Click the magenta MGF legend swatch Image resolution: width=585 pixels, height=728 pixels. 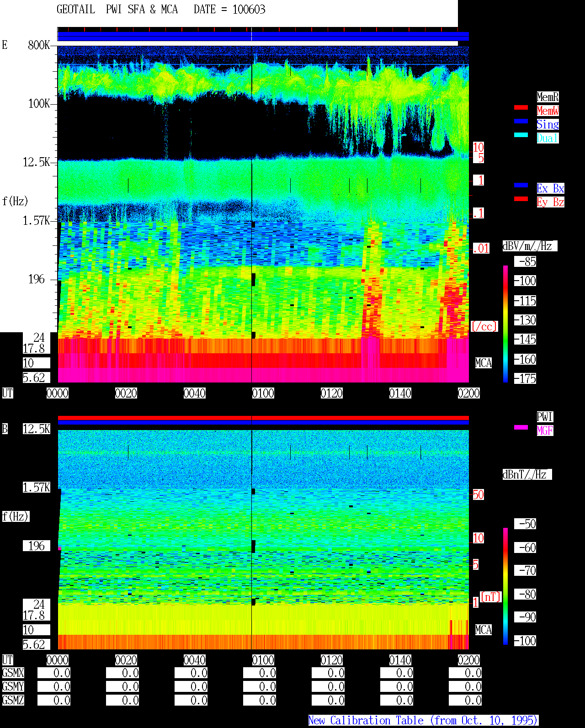(521, 427)
